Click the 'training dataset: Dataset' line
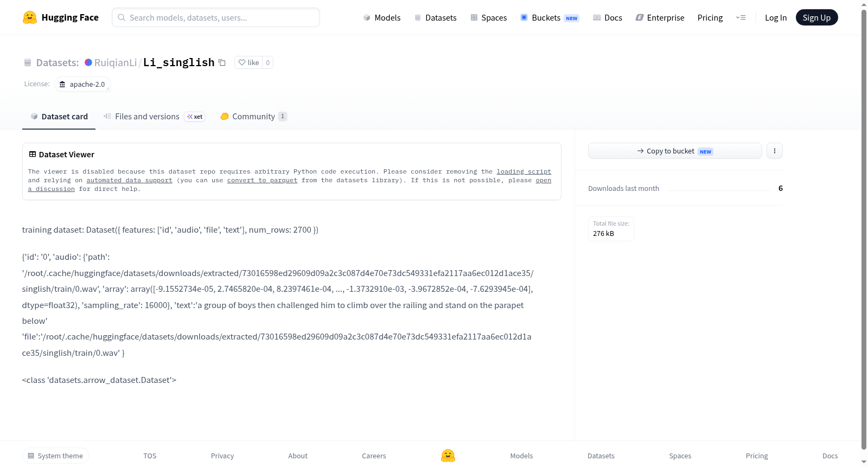This screenshot has height=467, width=868. pos(170,230)
